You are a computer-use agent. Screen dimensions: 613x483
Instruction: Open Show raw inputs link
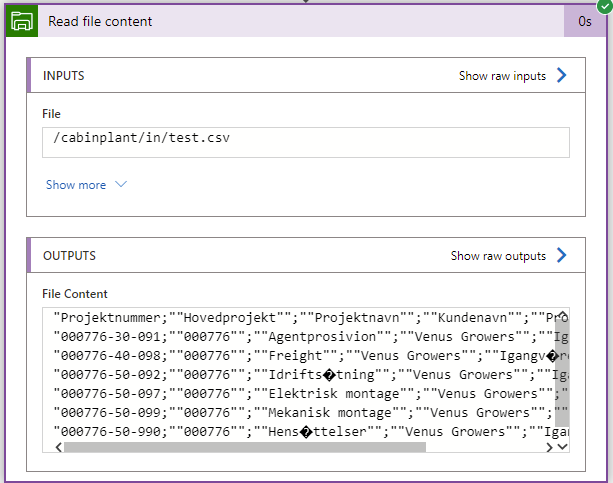click(x=503, y=76)
